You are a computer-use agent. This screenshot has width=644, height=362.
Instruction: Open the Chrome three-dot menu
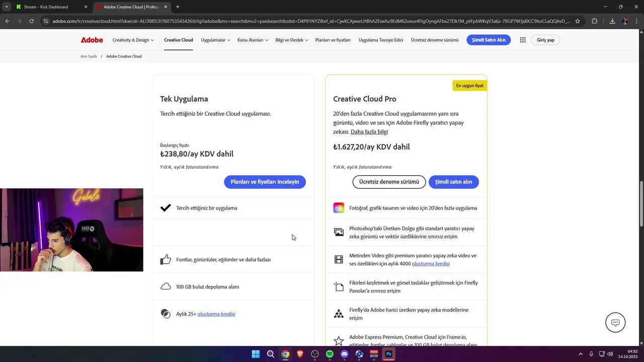click(x=636, y=21)
